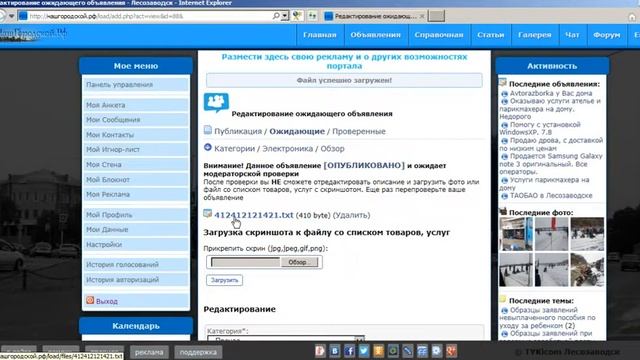Click the Удалить link next to the file
Image resolution: width=640 pixels, height=360 pixels.
point(351,215)
